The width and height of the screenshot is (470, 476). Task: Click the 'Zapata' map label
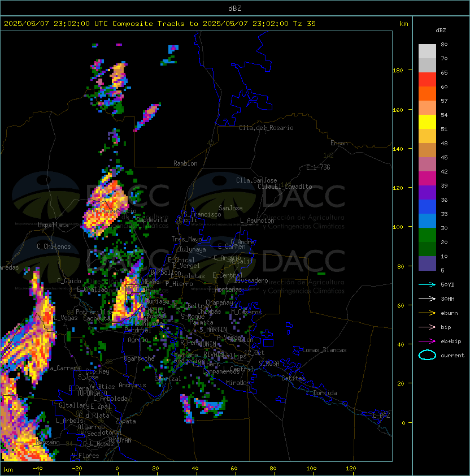tap(125, 421)
